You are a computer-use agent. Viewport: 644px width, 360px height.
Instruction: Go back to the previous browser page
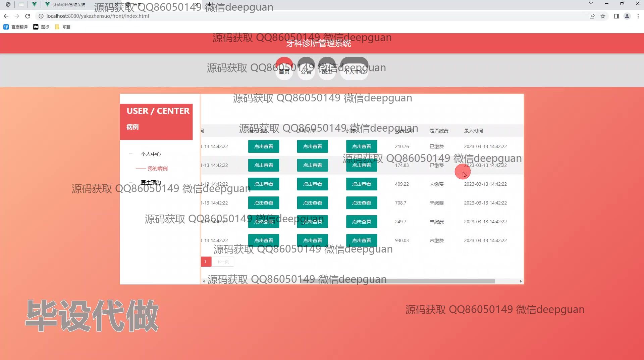(x=6, y=16)
